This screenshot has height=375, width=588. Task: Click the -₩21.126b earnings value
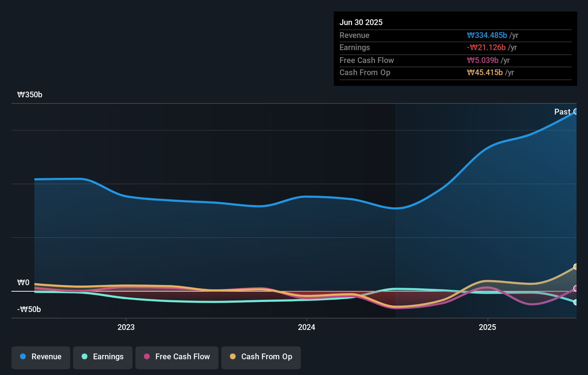[x=486, y=47]
